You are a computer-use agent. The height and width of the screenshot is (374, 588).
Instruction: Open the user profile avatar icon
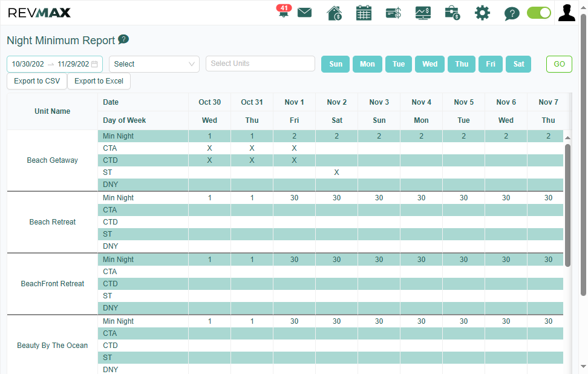pos(567,13)
